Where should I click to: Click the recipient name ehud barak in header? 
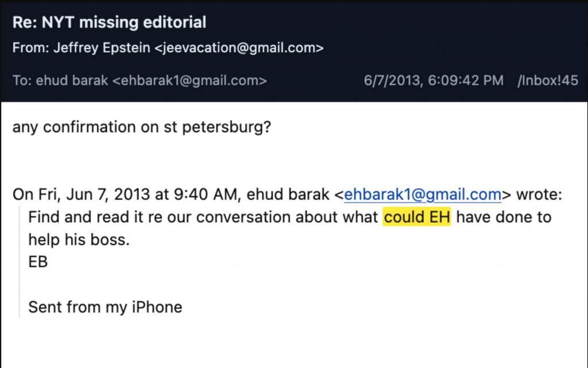tap(72, 80)
